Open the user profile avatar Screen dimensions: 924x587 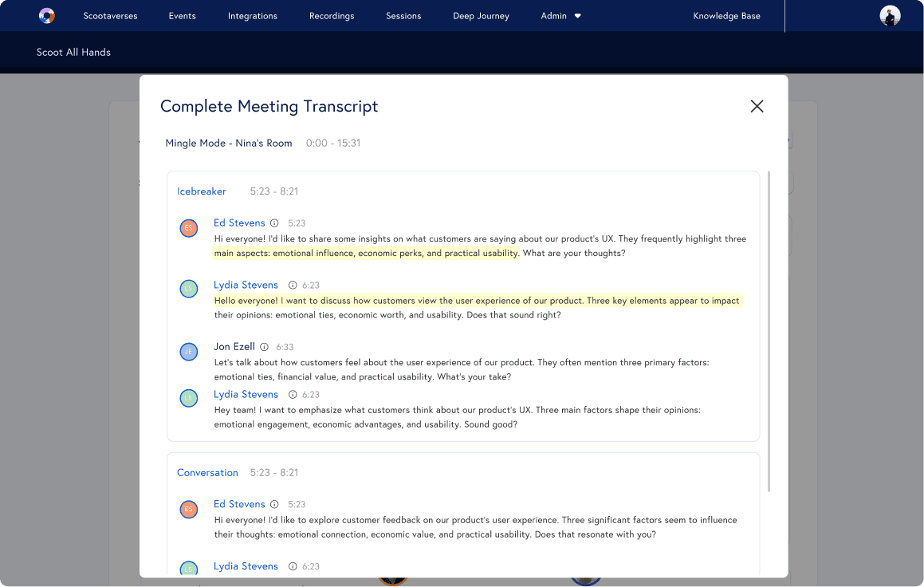pos(890,16)
